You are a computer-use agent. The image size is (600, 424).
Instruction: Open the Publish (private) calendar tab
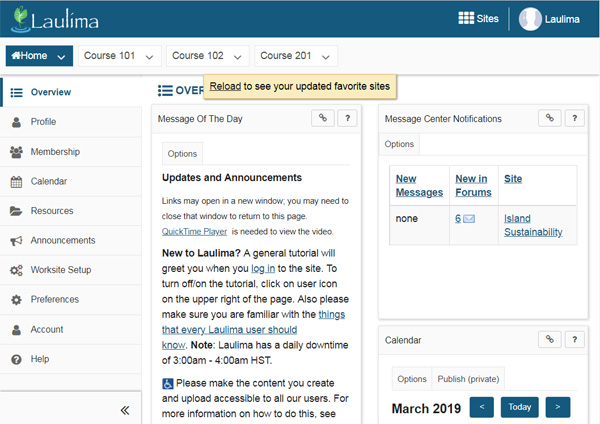point(468,379)
